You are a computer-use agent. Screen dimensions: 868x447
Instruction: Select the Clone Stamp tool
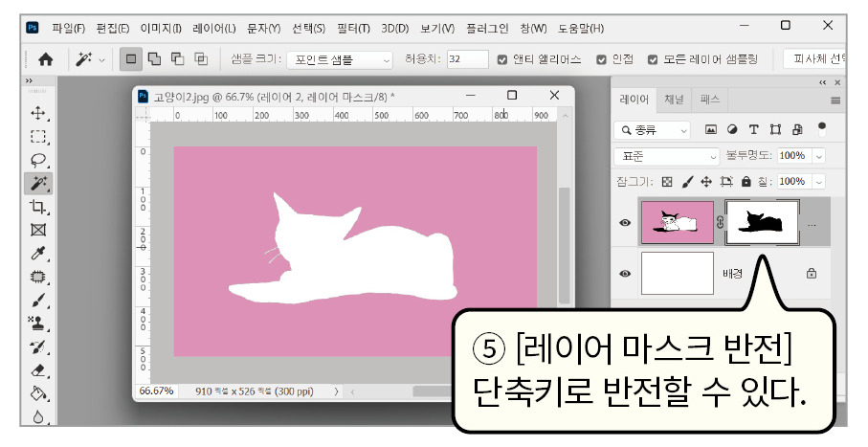click(37, 324)
